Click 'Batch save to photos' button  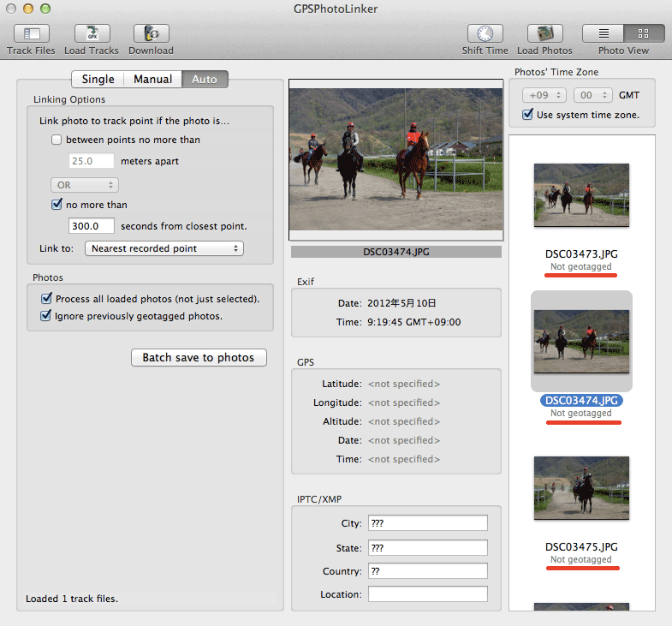pyautogui.click(x=199, y=358)
